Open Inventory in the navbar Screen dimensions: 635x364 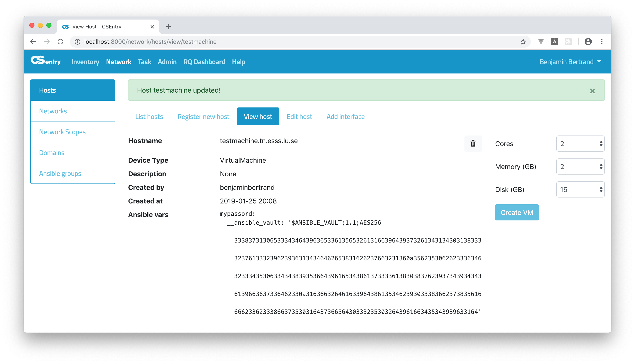click(x=85, y=62)
